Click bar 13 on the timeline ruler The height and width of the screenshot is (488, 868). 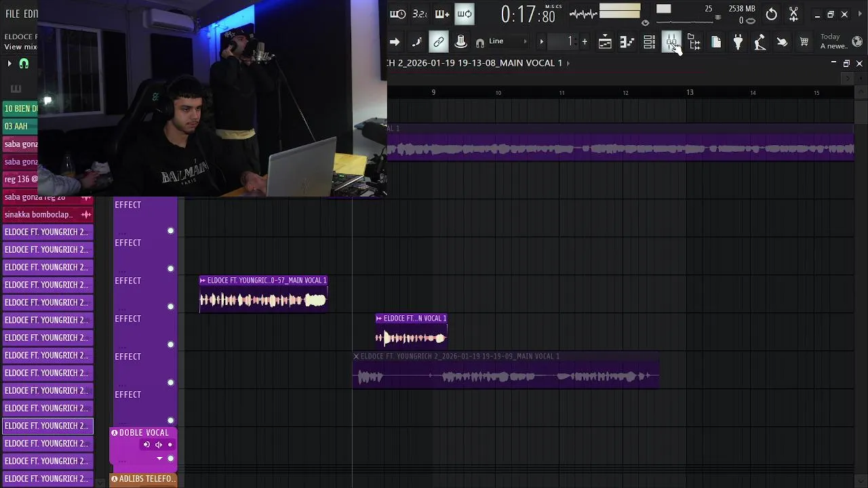pos(690,92)
